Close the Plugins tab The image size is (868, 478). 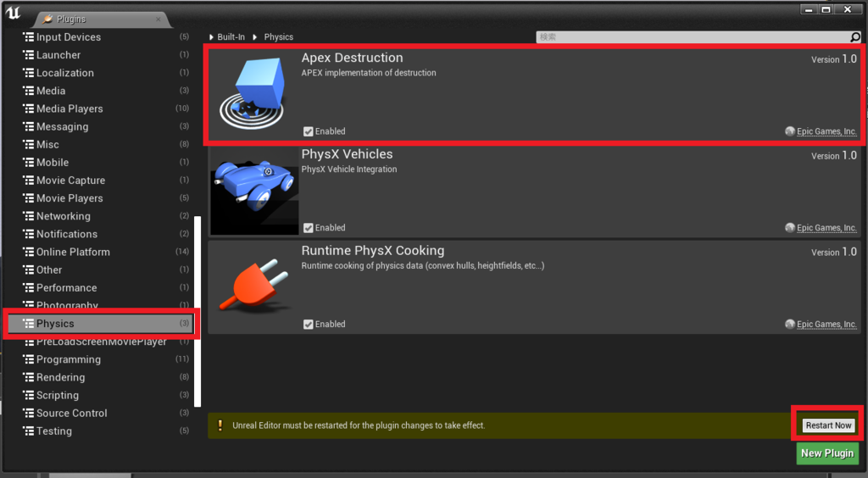(159, 19)
